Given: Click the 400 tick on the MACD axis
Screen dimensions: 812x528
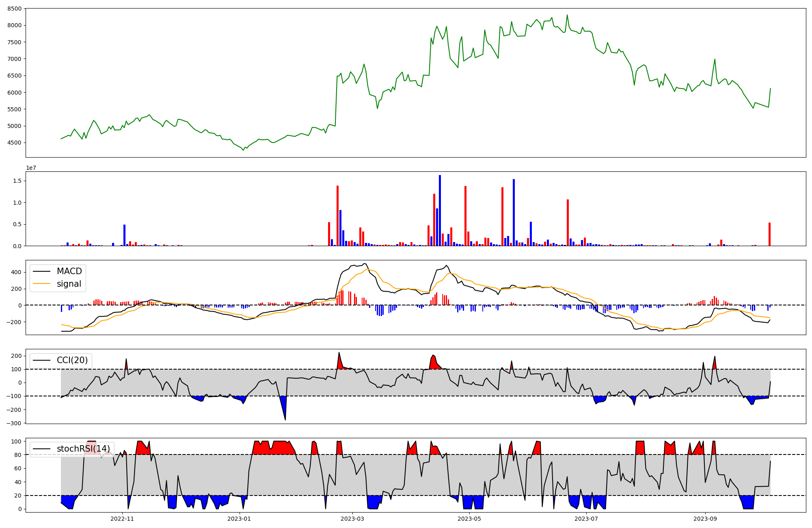Looking at the screenshot, I should (17, 273).
